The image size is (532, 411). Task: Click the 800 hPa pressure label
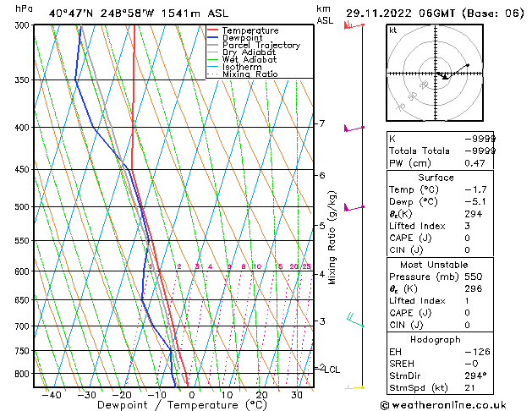[24, 374]
